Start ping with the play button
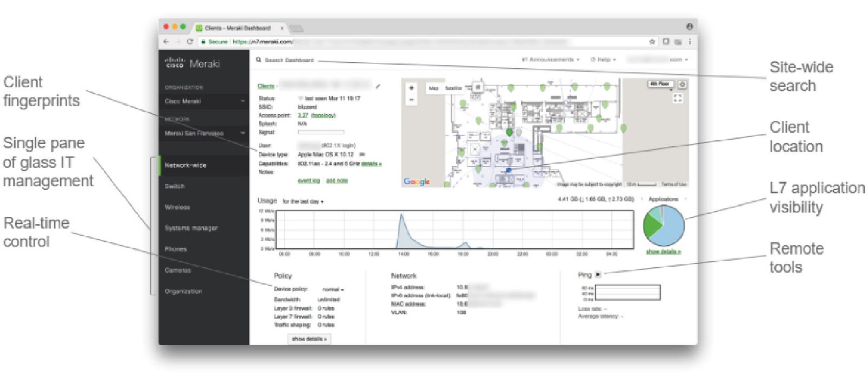Screen dimensions: 868x381 point(598,274)
